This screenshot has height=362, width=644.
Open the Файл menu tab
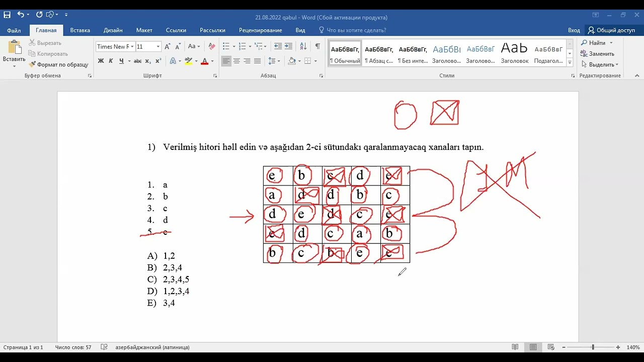pyautogui.click(x=14, y=30)
